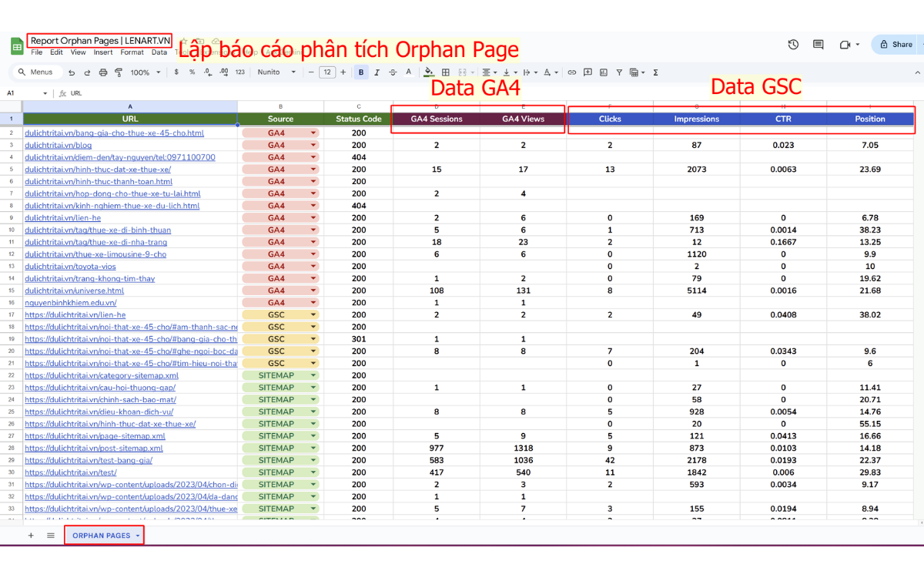Image resolution: width=924 pixels, height=578 pixels.
Task: Create a filter with the funnel icon
Action: 620,72
